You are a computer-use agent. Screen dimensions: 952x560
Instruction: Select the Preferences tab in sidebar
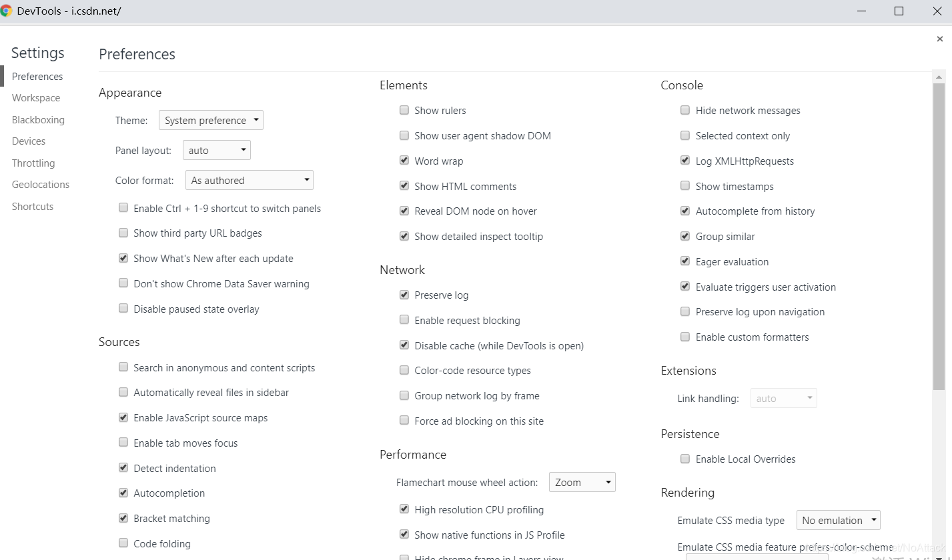tap(37, 77)
